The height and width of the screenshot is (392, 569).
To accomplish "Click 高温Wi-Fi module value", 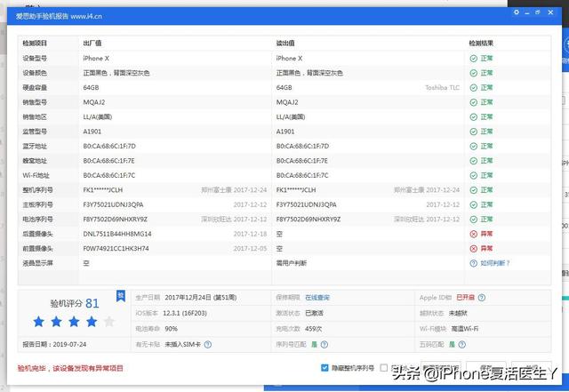I will tap(464, 329).
